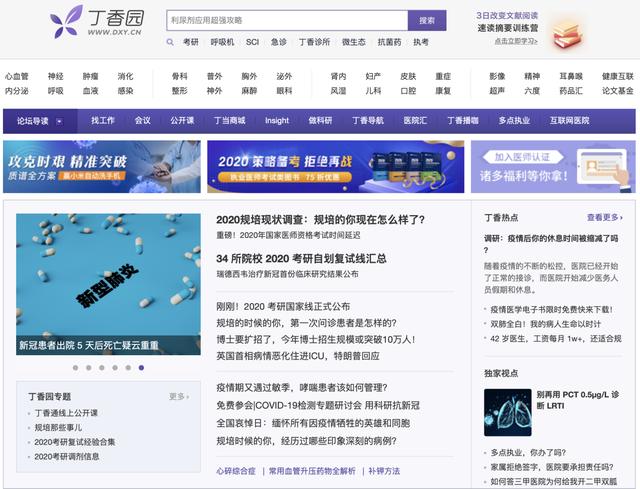Select 做科研 nav item
The height and width of the screenshot is (489, 640).
(x=320, y=121)
